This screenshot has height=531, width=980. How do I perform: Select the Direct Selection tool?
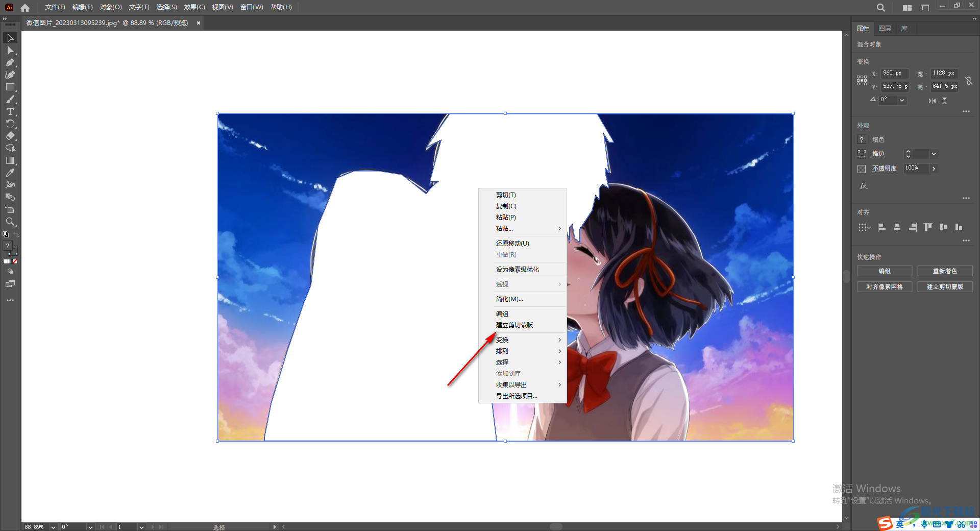click(x=10, y=51)
